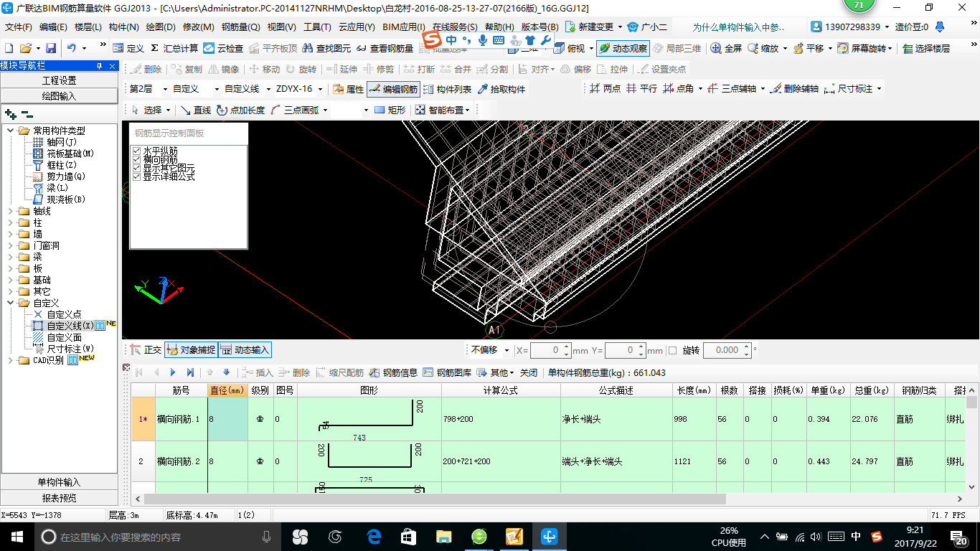Tick the 旋转 rotate checkbox

tap(672, 350)
